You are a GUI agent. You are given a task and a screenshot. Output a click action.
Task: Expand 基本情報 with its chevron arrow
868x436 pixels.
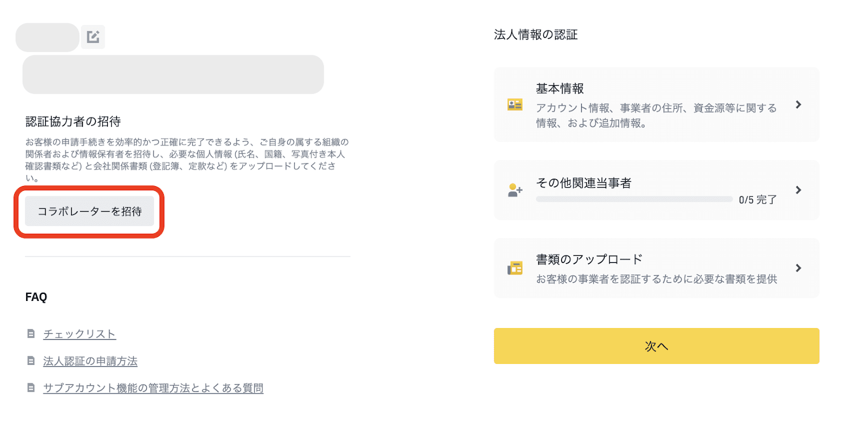point(798,105)
